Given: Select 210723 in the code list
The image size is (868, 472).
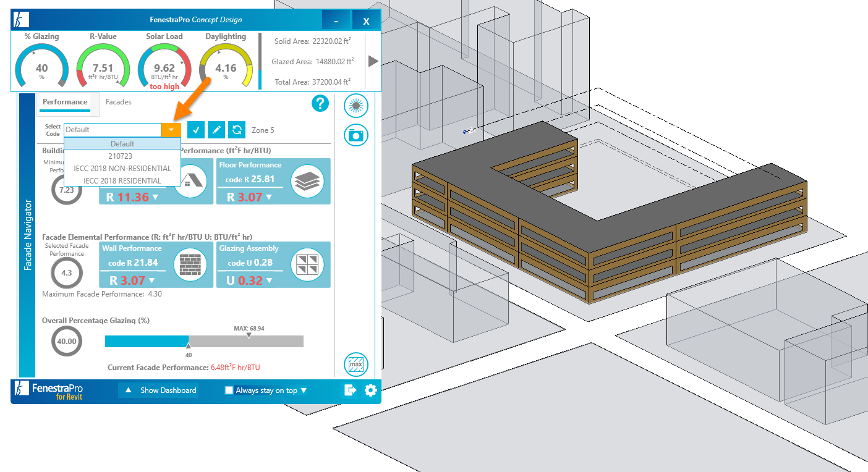Looking at the screenshot, I should click(x=122, y=156).
